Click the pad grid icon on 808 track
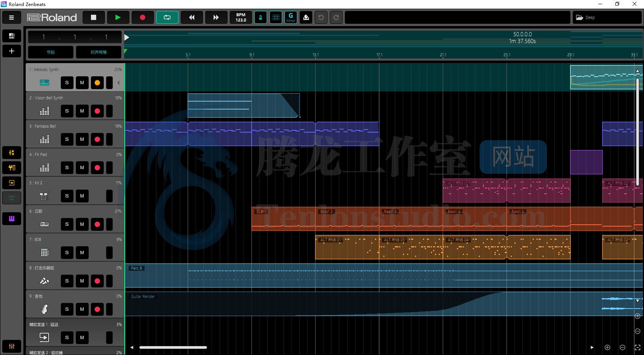 click(x=45, y=253)
